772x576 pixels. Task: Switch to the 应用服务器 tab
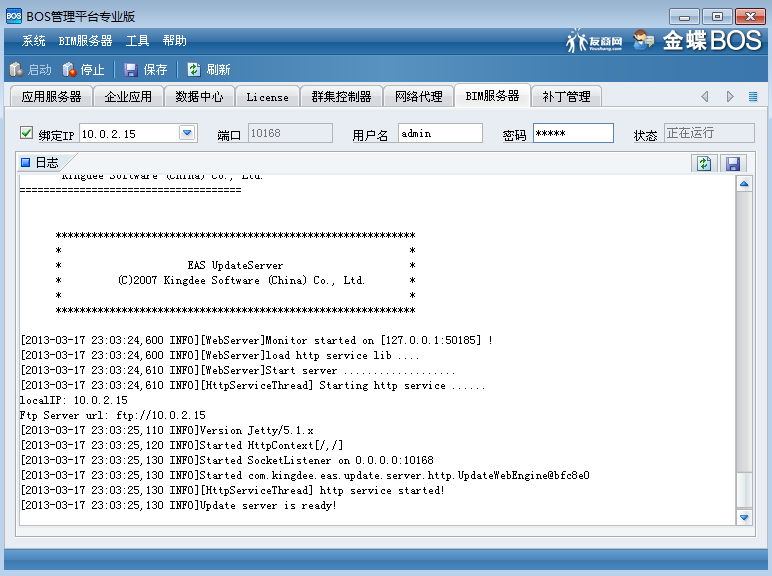click(52, 96)
